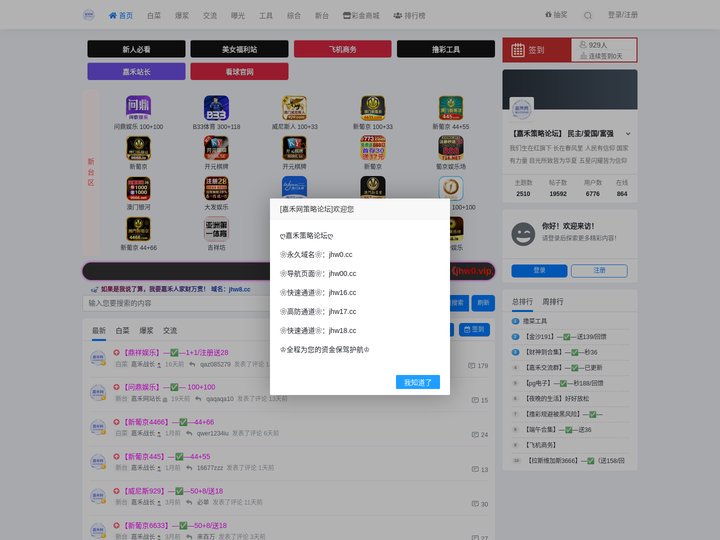Viewport: 720px width, 540px height.
Task: Click the comment count icon showing 15
Action: tap(475, 400)
